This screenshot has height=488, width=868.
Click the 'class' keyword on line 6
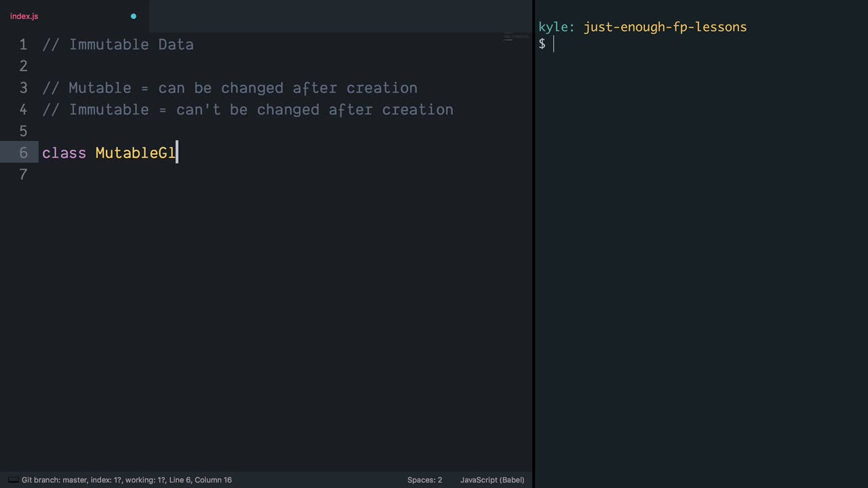64,153
